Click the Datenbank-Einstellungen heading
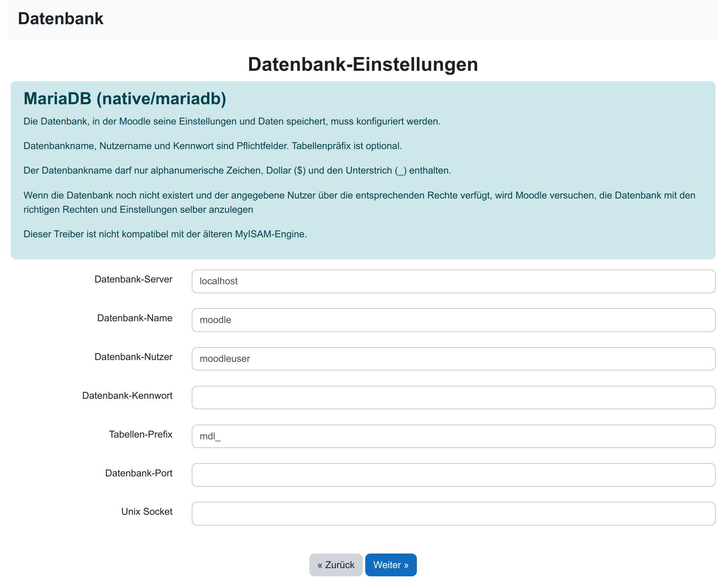This screenshot has height=582, width=728. pyautogui.click(x=363, y=64)
